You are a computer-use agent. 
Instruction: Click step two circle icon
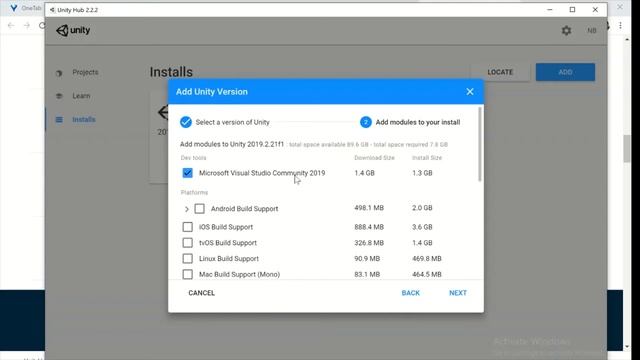(366, 122)
